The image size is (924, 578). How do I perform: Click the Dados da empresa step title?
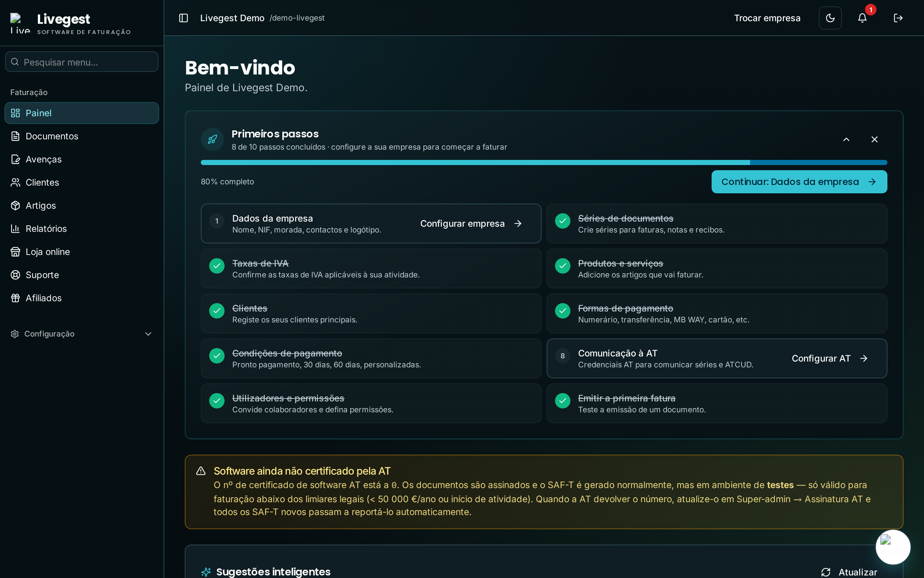[272, 218]
